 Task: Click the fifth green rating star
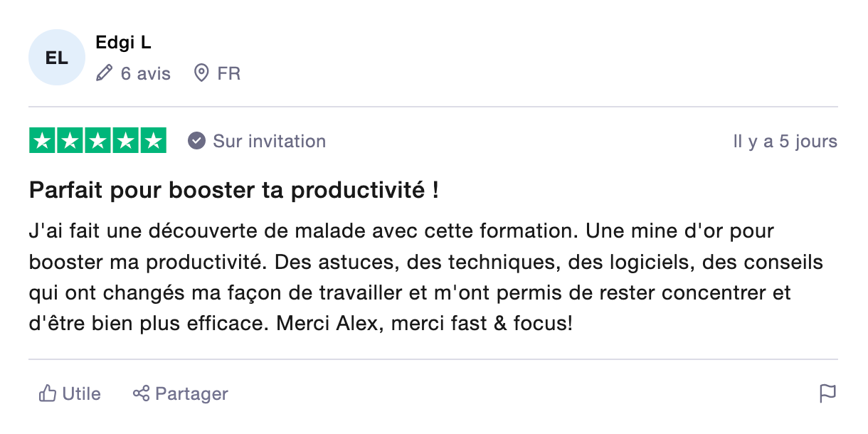click(x=153, y=141)
